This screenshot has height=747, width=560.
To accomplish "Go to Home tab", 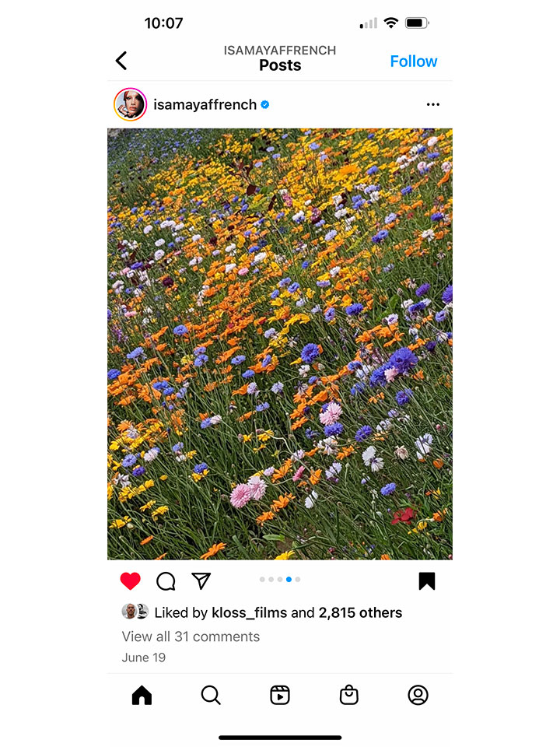I will click(x=142, y=695).
